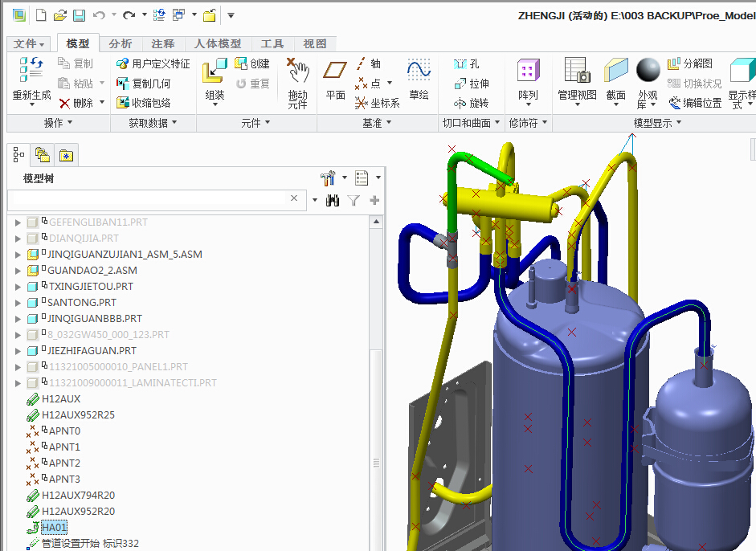
Task: Click the Axis (轴) datum tool
Action: pos(369,63)
